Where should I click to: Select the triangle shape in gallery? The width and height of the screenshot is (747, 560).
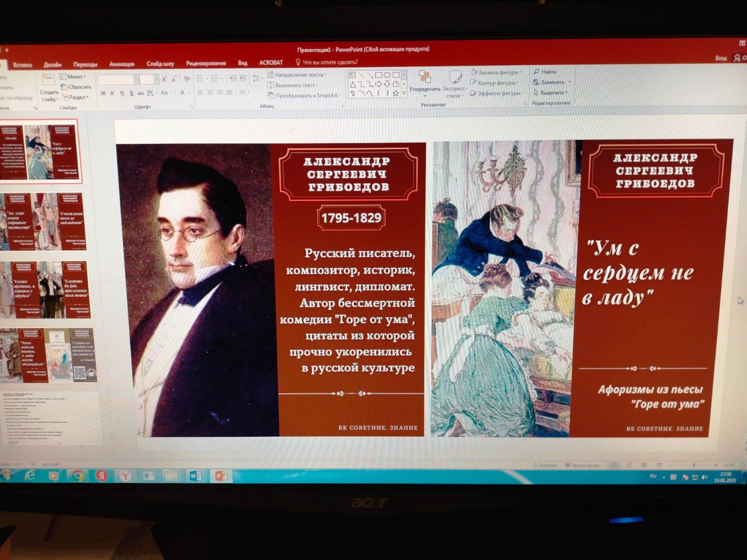[x=353, y=84]
